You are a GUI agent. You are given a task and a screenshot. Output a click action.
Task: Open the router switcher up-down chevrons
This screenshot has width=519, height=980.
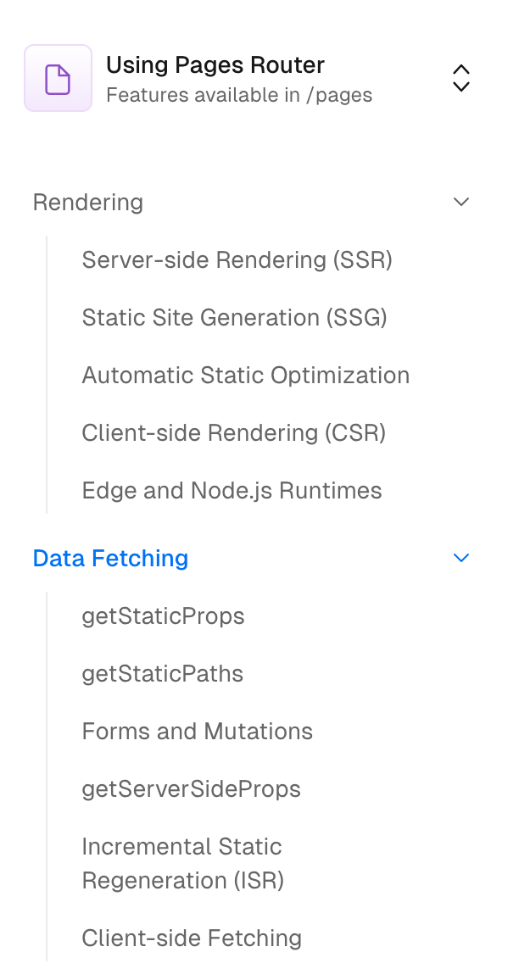coord(460,78)
